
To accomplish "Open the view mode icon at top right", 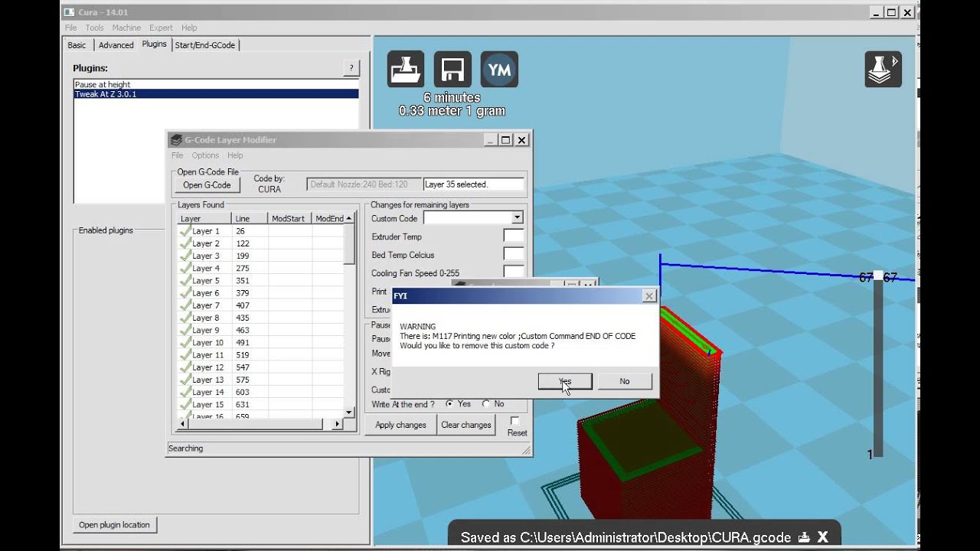I will pyautogui.click(x=883, y=70).
